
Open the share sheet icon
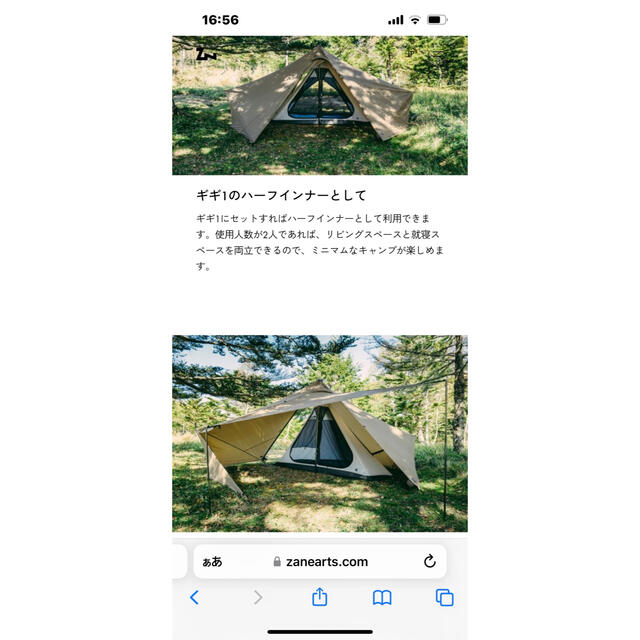click(320, 597)
